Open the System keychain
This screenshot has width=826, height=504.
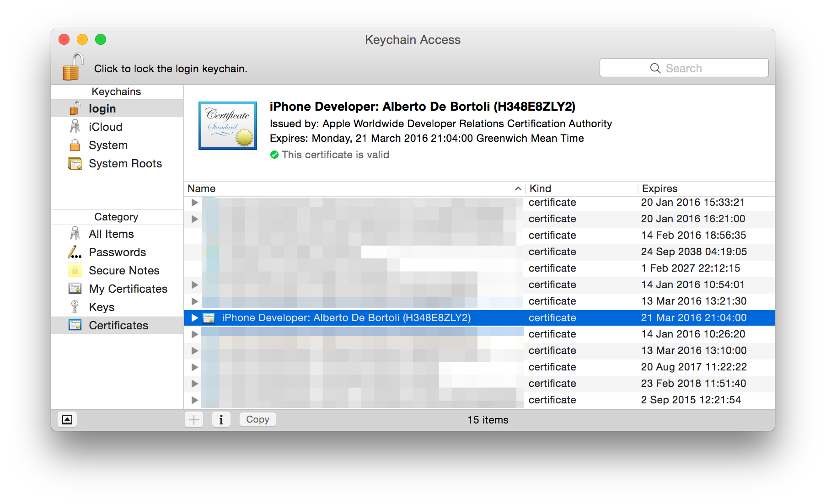tap(108, 145)
